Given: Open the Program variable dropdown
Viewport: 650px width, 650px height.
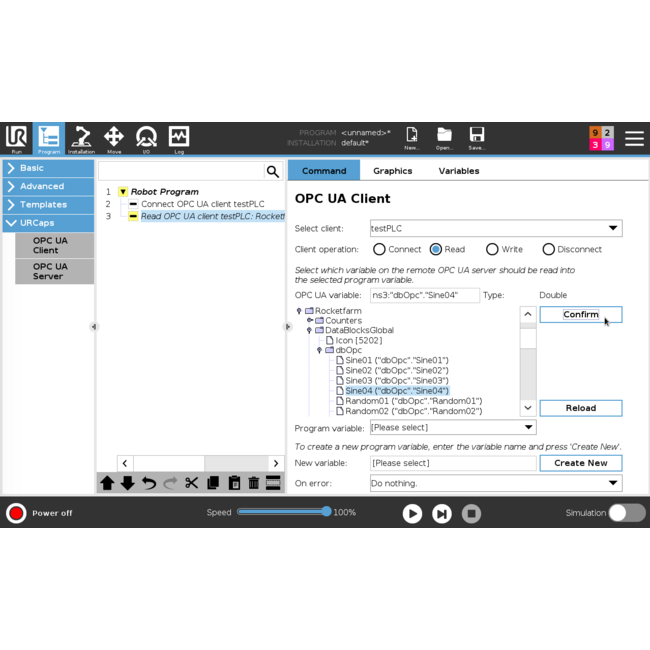Looking at the screenshot, I should 452,427.
